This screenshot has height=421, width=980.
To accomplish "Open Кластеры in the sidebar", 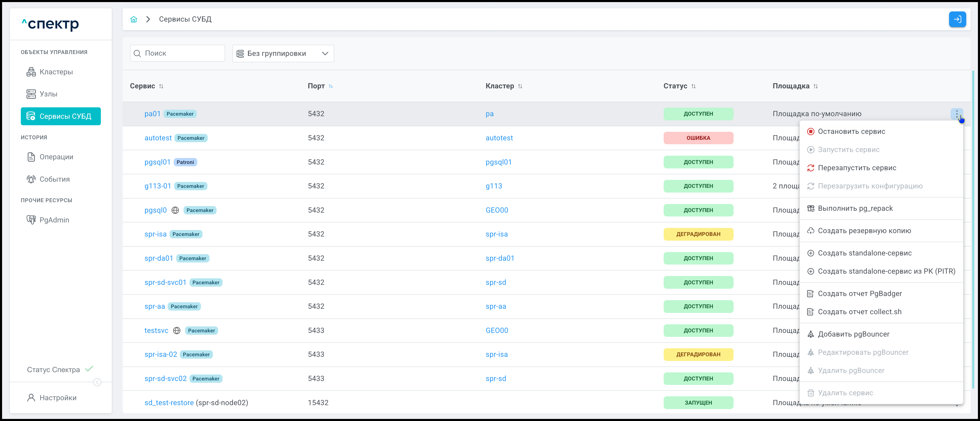I will pyautogui.click(x=56, y=72).
